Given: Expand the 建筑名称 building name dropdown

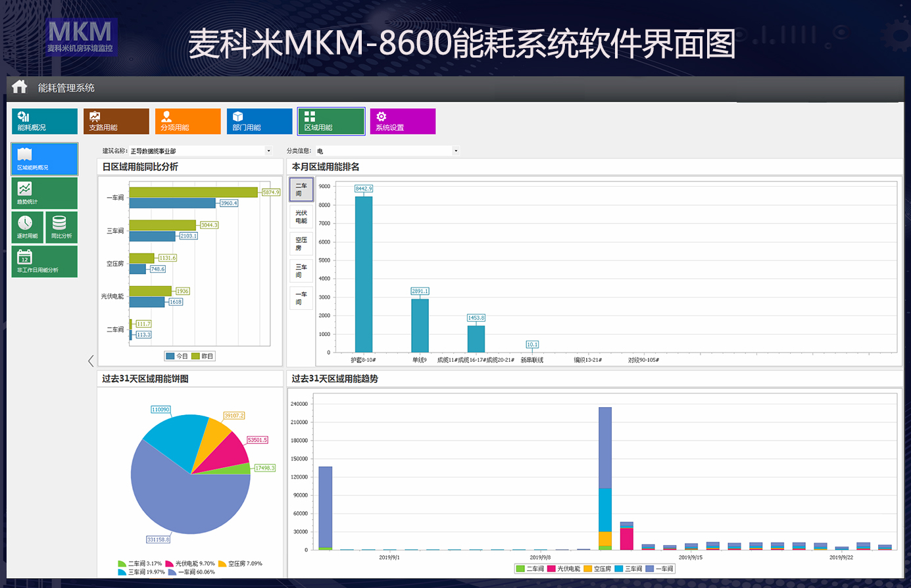Looking at the screenshot, I should coord(268,151).
